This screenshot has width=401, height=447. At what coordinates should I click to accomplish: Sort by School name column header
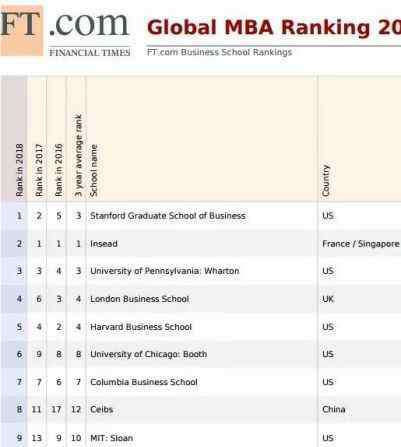[x=94, y=170]
